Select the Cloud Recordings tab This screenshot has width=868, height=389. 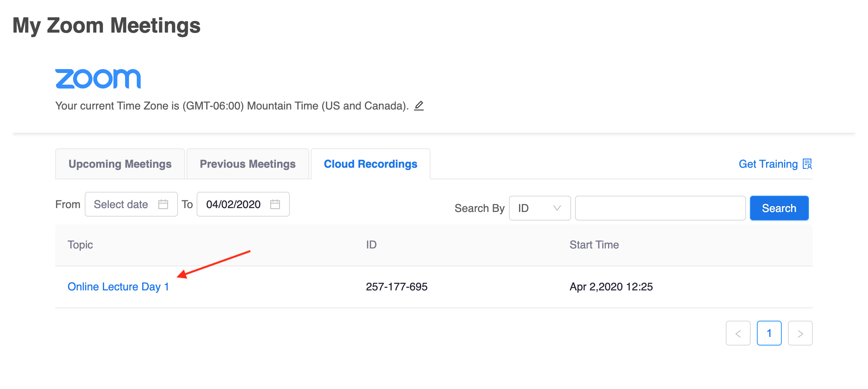click(371, 164)
